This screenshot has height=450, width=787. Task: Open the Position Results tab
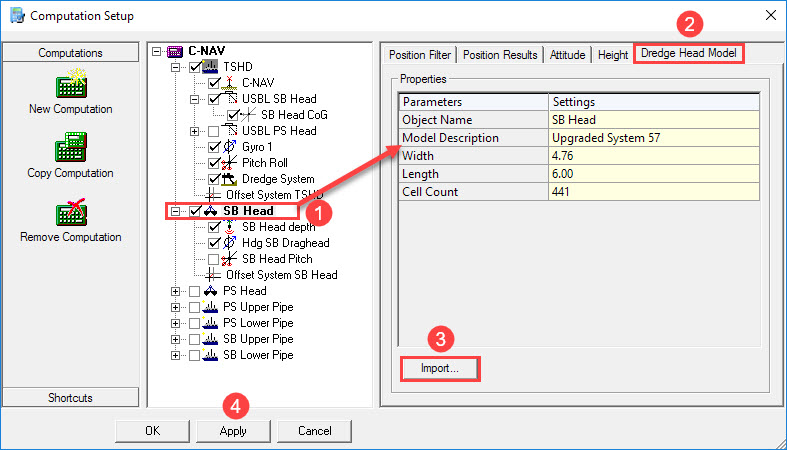[x=500, y=55]
